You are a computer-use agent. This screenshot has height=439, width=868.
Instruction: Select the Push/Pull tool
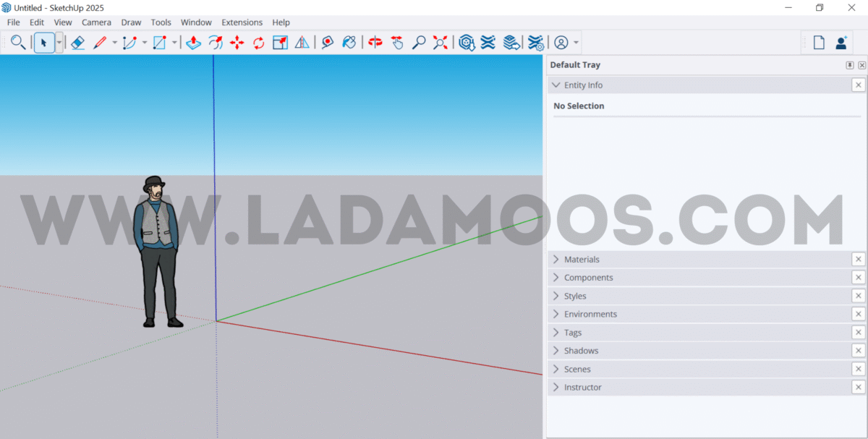[x=193, y=43]
